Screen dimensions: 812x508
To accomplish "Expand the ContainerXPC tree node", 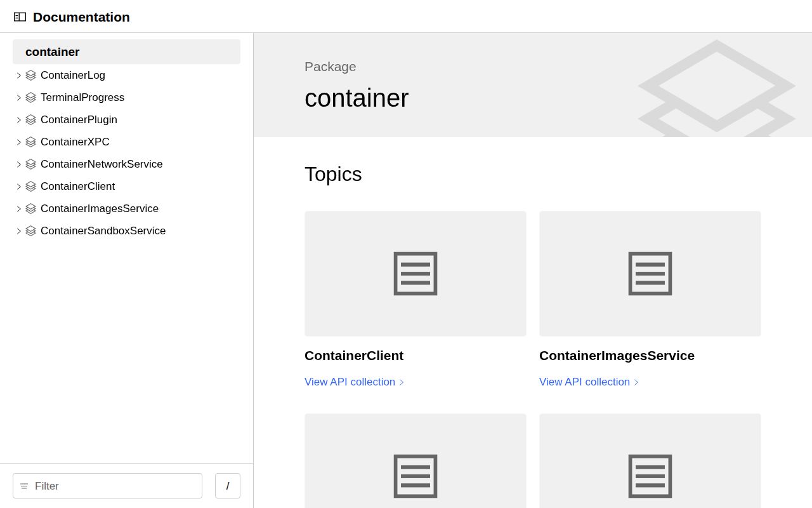I will tap(18, 142).
